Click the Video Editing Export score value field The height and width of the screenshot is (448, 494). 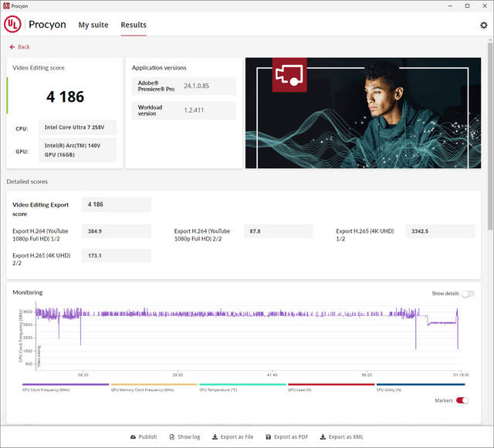click(x=117, y=204)
